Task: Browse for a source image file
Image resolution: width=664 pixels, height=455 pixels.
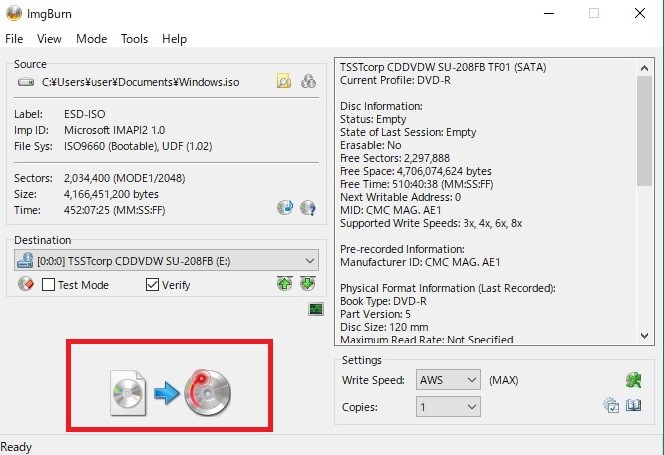Action: click(284, 81)
